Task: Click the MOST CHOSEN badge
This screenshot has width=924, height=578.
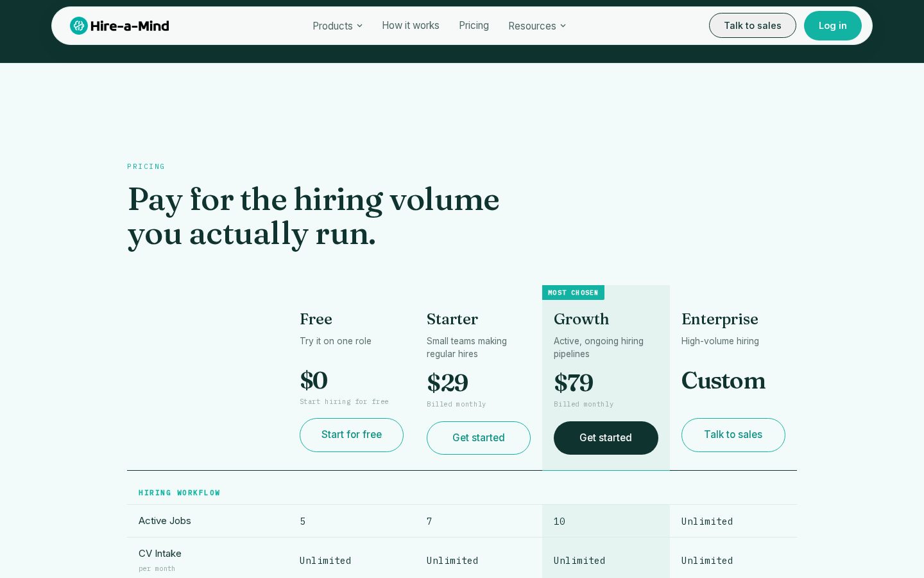Action: (573, 293)
